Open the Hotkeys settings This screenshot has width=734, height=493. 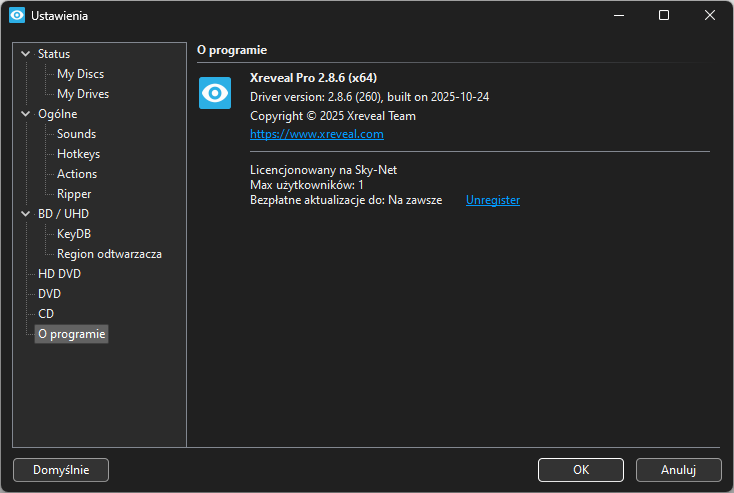(x=78, y=154)
